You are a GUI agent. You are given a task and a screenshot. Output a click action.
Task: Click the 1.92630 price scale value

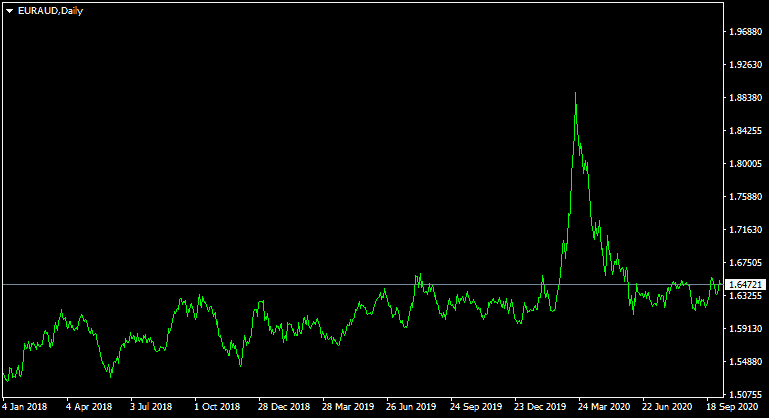(745, 65)
